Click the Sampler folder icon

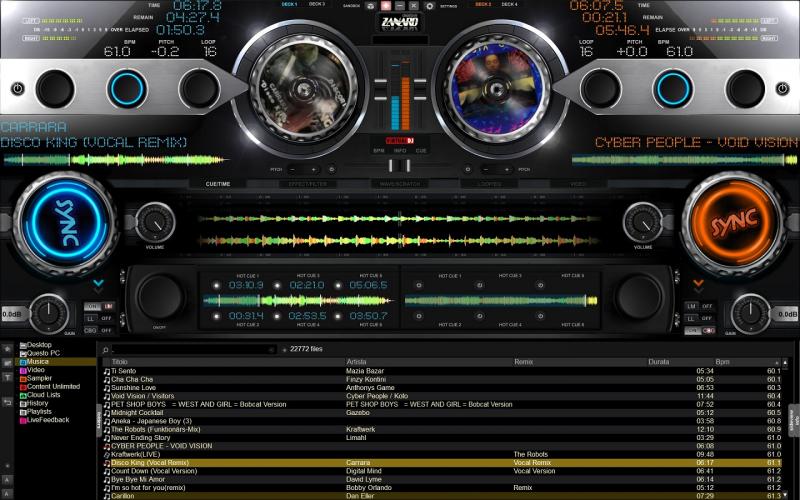[x=23, y=379]
